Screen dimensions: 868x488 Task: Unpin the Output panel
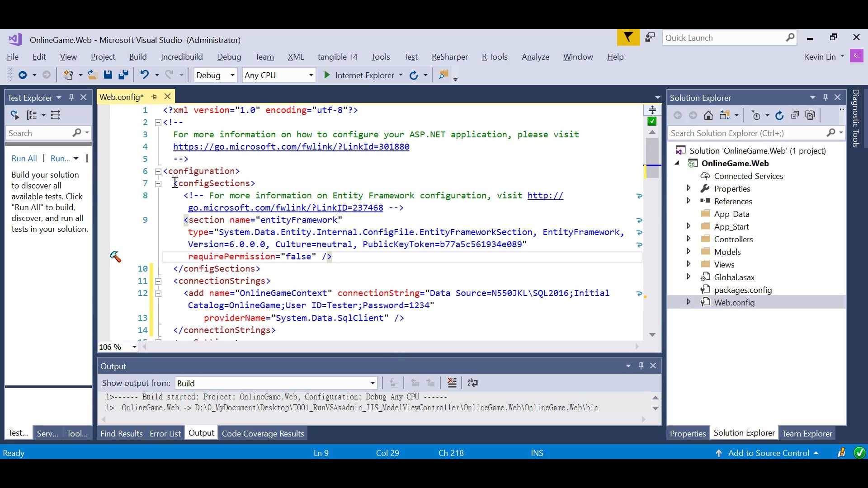[x=641, y=366]
